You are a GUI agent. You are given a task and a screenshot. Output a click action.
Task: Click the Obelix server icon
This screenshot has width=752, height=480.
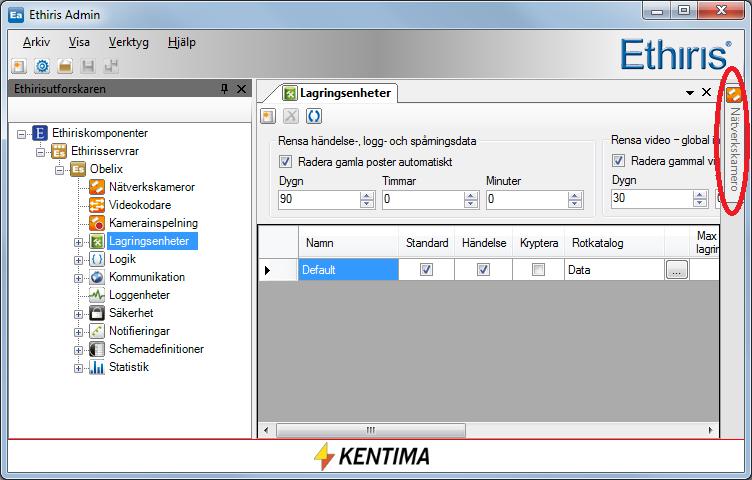coord(78,169)
